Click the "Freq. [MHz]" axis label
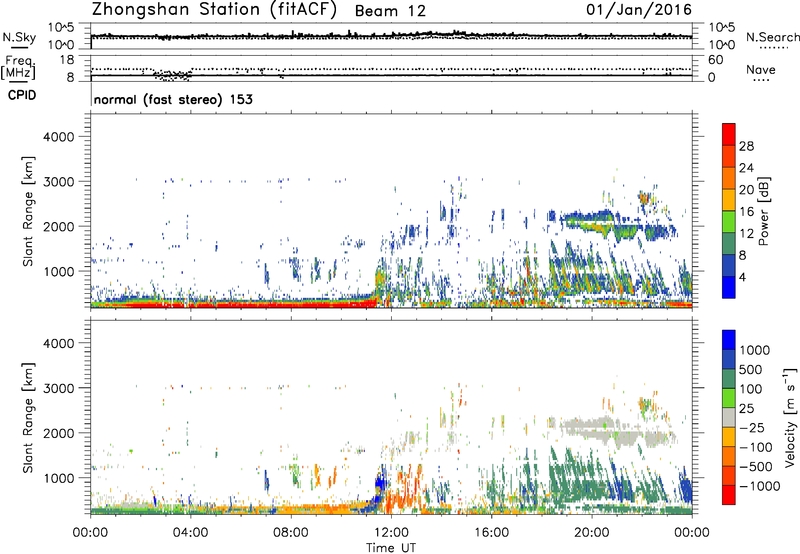 pos(18,68)
